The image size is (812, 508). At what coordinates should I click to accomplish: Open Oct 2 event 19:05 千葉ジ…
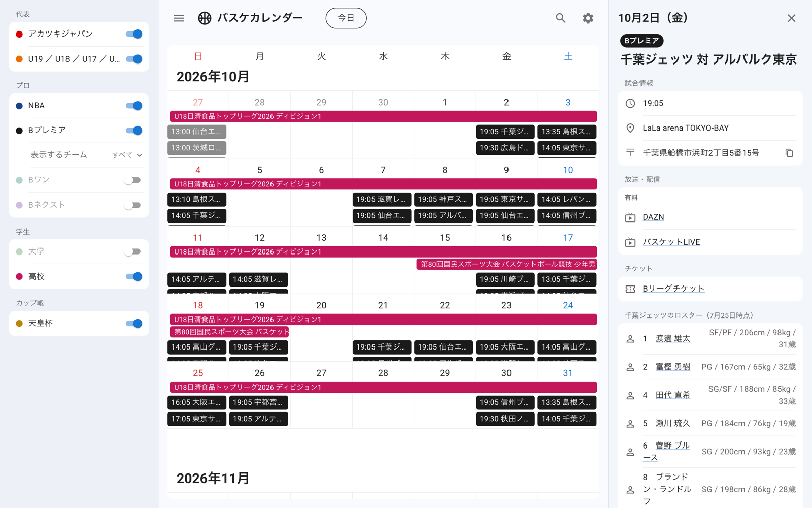(x=505, y=132)
